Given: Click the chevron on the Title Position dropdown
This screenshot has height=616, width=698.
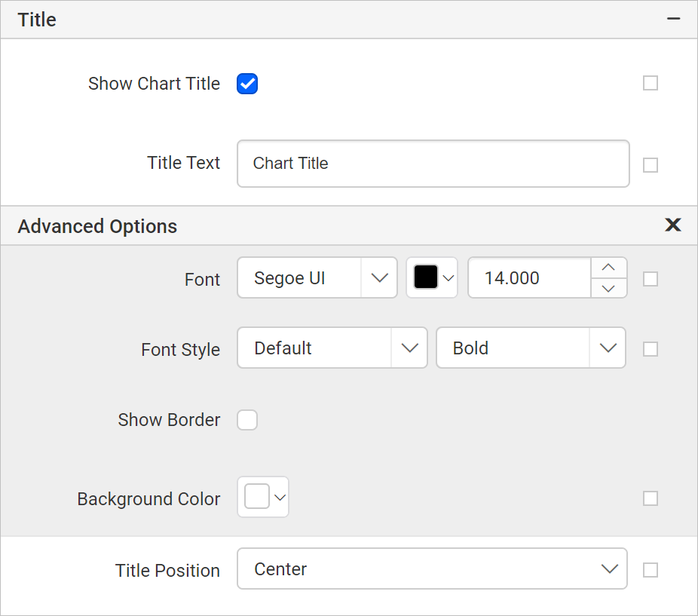Looking at the screenshot, I should coord(609,570).
